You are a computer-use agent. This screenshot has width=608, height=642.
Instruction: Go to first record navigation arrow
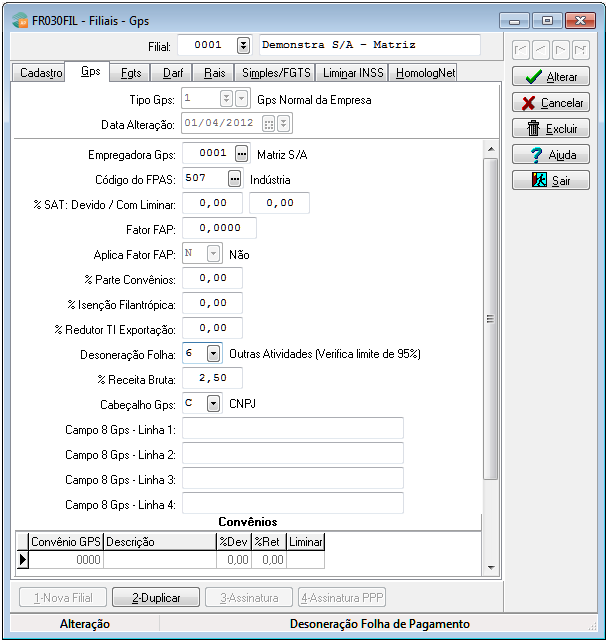(521, 50)
